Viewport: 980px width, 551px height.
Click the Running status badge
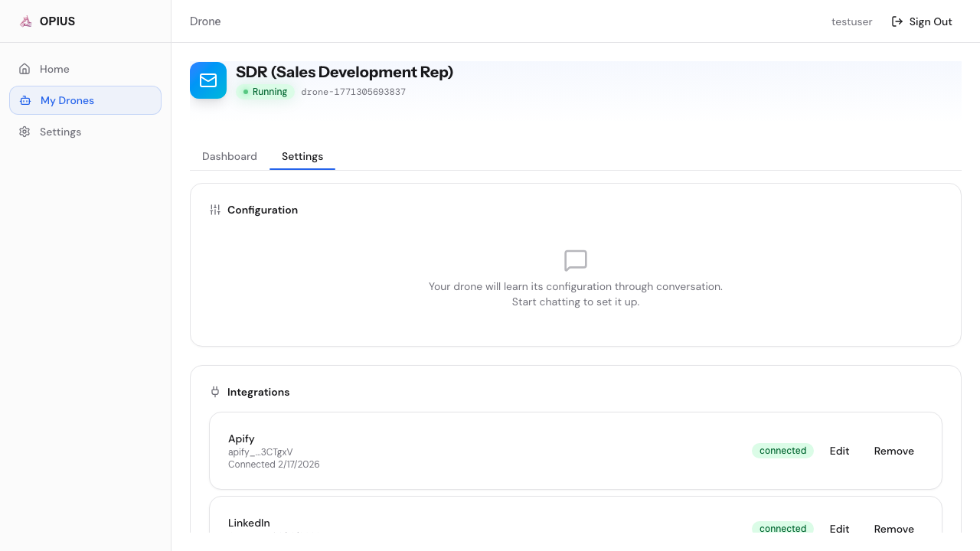[x=265, y=91]
